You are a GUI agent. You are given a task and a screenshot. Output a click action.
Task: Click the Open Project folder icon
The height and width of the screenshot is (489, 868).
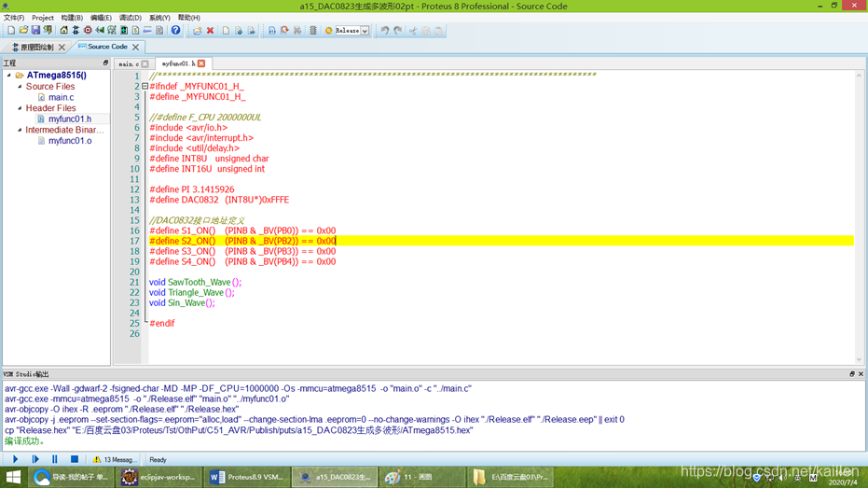click(23, 31)
